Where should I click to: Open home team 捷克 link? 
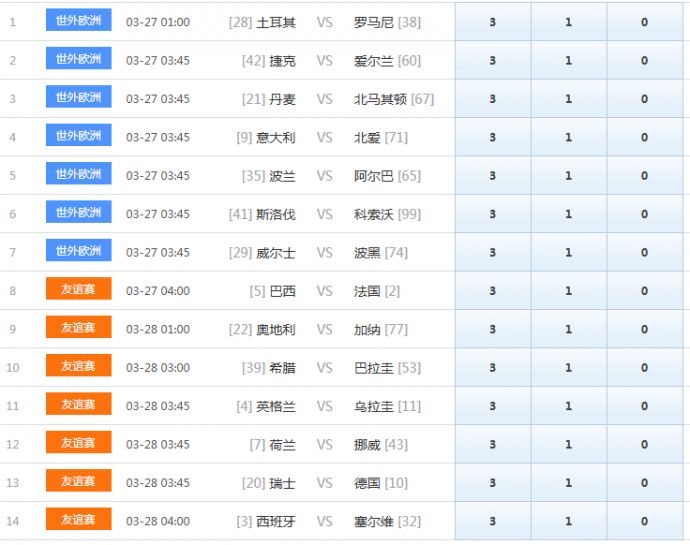(283, 60)
